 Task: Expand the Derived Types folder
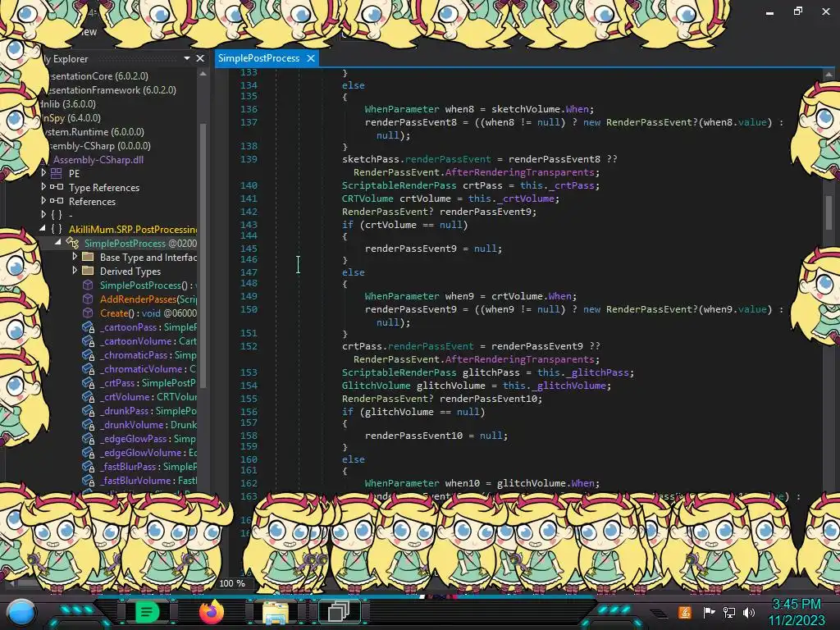pyautogui.click(x=75, y=271)
